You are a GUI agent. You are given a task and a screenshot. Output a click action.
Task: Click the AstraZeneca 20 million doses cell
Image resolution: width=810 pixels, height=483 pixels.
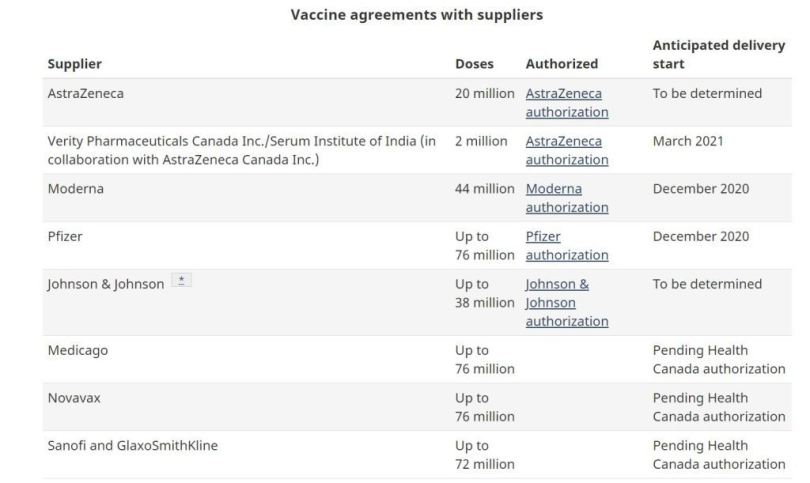tap(484, 94)
